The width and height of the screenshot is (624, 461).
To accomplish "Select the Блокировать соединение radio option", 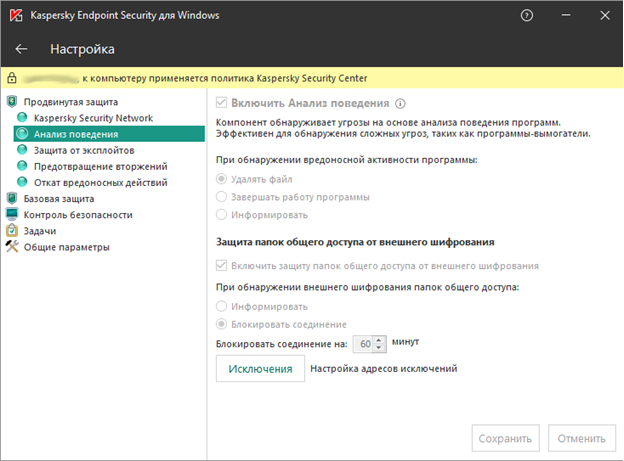I will [x=222, y=324].
